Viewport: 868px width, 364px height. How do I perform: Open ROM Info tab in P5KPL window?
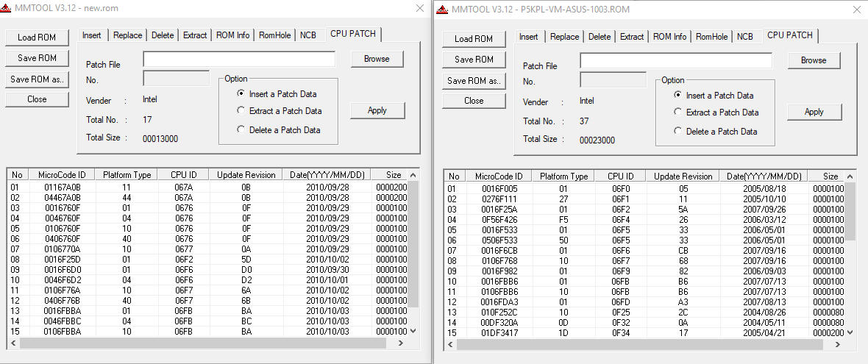[669, 37]
